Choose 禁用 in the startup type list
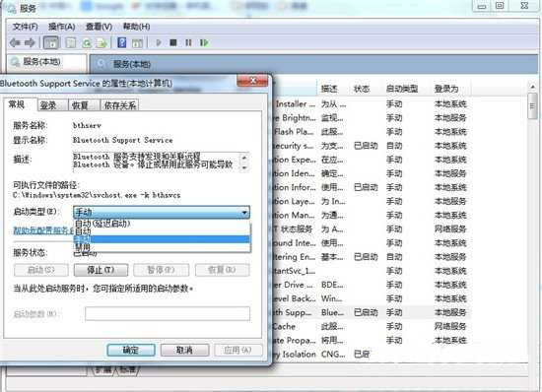The width and height of the screenshot is (542, 392). tap(162, 246)
